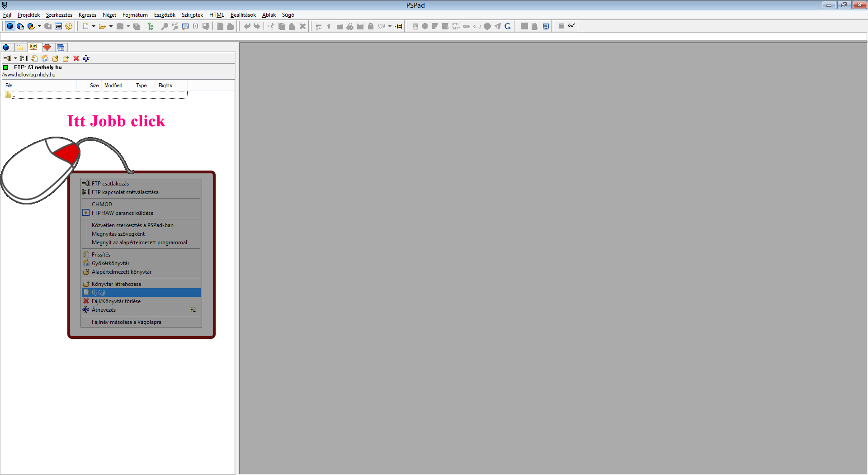Open the LOG window icon
The height and width of the screenshot is (475, 868).
tap(58, 26)
